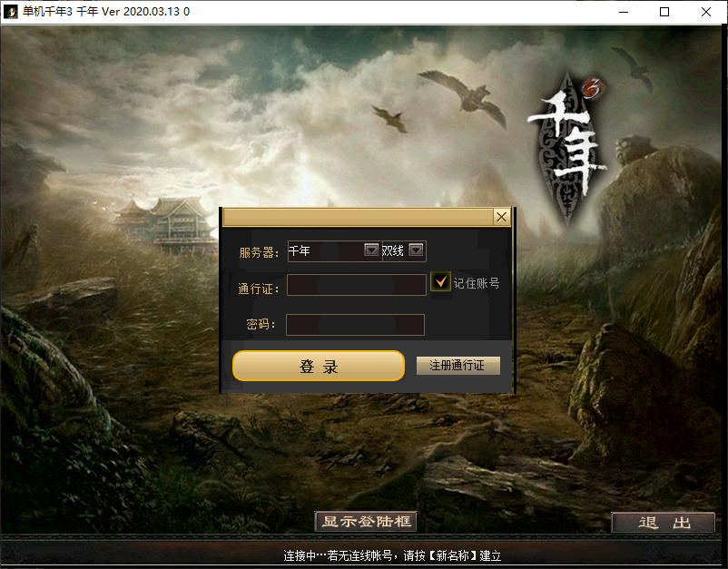Open the 双线 line dropdown arrow
728x569 pixels.
[416, 250]
